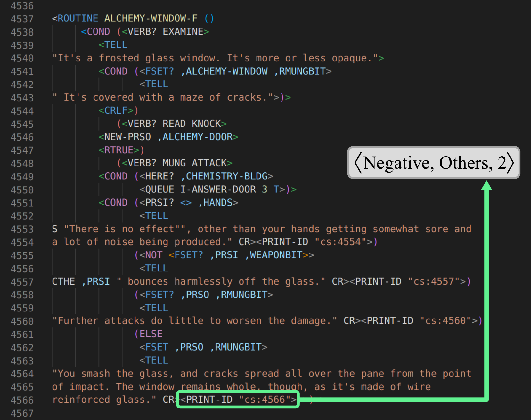The height and width of the screenshot is (420, 531).
Task: Click line number 4566 in the gutter
Action: [x=22, y=400]
